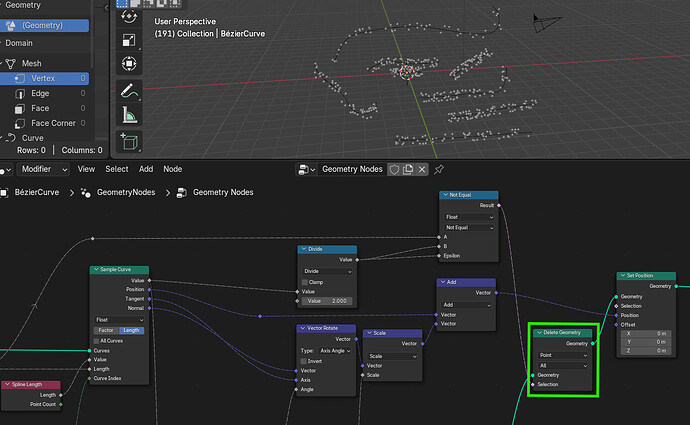This screenshot has width=690, height=425.
Task: Click the Offset X field in Set Position
Action: point(646,333)
